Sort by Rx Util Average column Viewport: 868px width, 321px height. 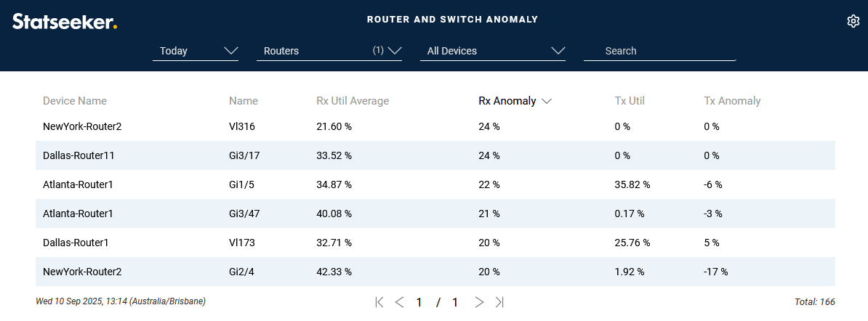coord(353,101)
